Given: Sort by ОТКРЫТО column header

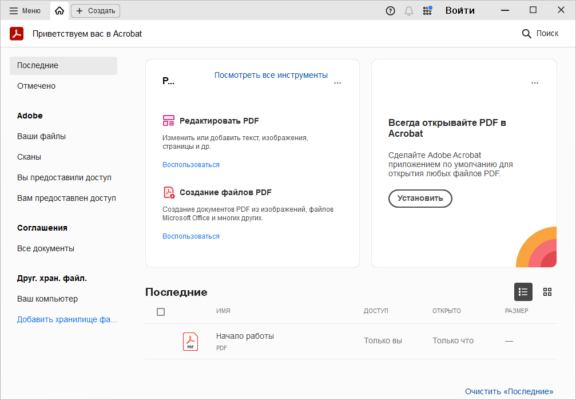Looking at the screenshot, I should [x=446, y=311].
